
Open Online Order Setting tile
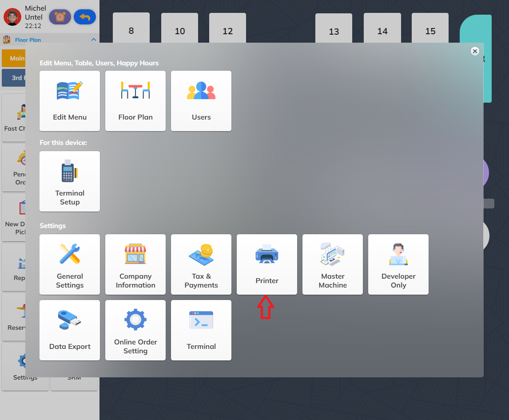[135, 330]
